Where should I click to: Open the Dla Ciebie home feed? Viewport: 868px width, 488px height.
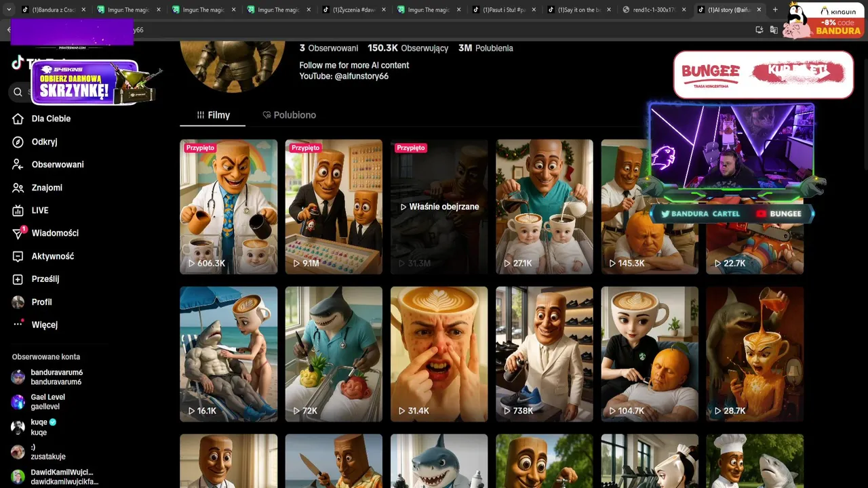click(42, 119)
